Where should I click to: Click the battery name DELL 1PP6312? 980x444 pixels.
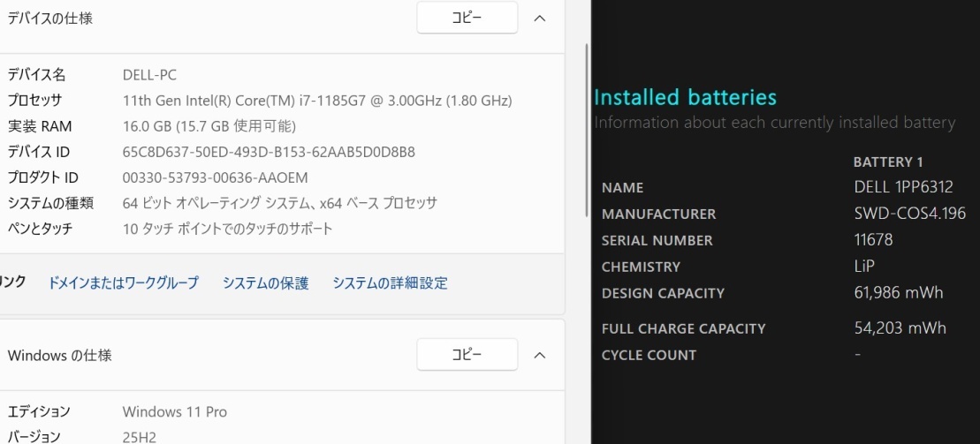coord(903,187)
